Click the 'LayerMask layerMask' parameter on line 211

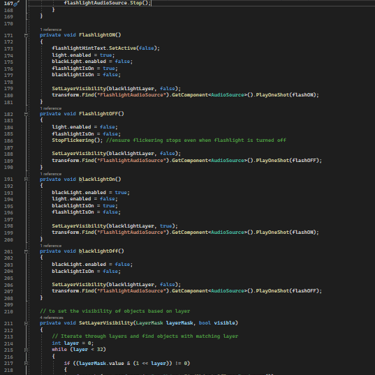click(x=164, y=323)
